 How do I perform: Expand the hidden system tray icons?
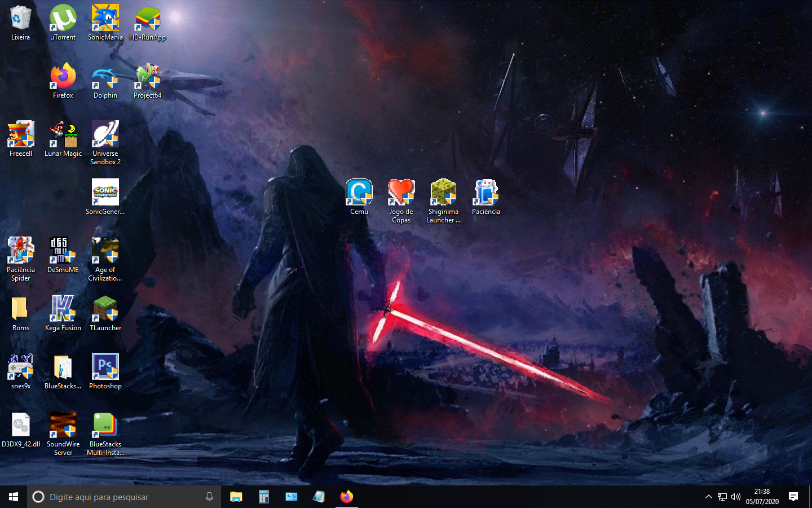pyautogui.click(x=709, y=497)
